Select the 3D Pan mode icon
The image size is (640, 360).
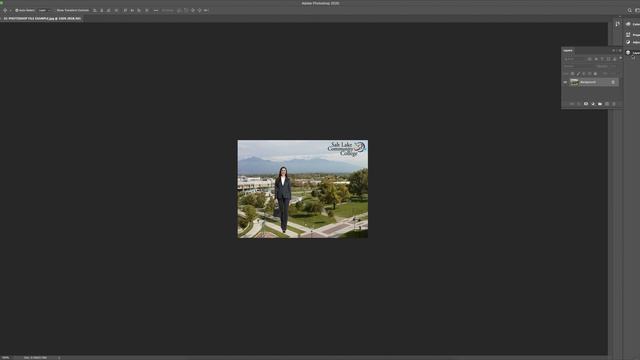(193, 10)
